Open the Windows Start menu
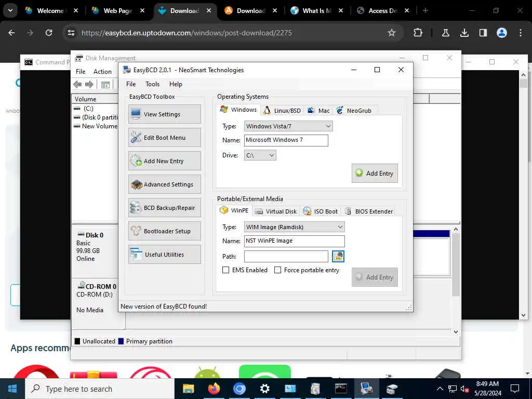 click(x=12, y=389)
